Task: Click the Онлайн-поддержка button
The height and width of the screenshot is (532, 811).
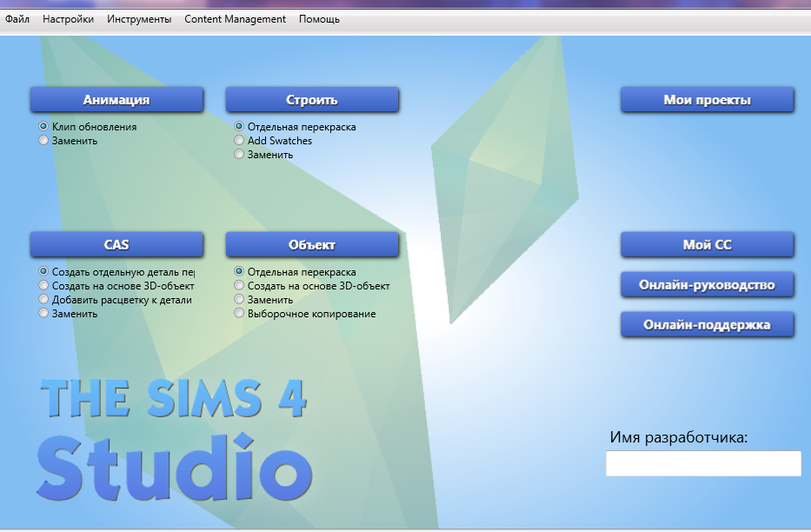Action: pyautogui.click(x=707, y=324)
